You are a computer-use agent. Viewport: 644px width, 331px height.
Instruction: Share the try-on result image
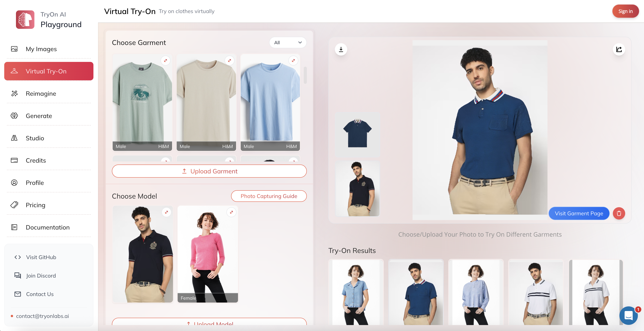coord(619,50)
